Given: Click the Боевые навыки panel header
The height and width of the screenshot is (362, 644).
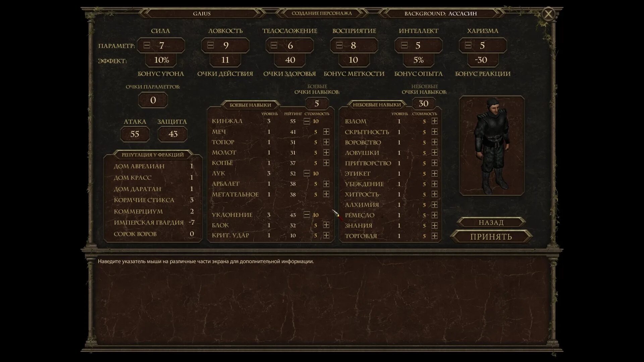Looking at the screenshot, I should [250, 105].
